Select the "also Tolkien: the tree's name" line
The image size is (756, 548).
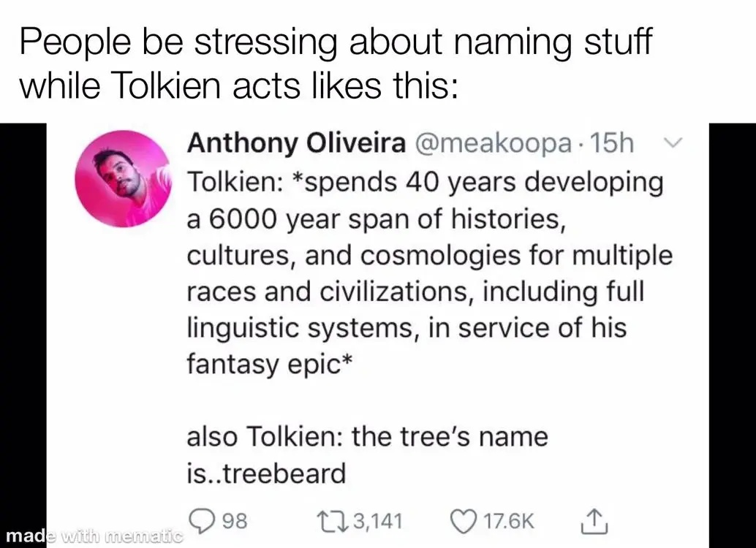coord(367,437)
